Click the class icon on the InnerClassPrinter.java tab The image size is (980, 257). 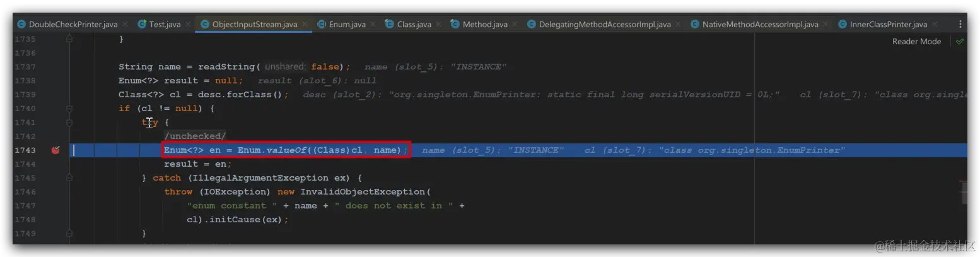[x=842, y=25]
